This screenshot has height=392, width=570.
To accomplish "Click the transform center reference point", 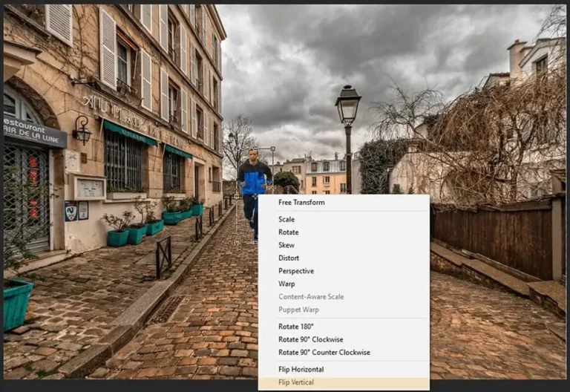I will 255,196.
